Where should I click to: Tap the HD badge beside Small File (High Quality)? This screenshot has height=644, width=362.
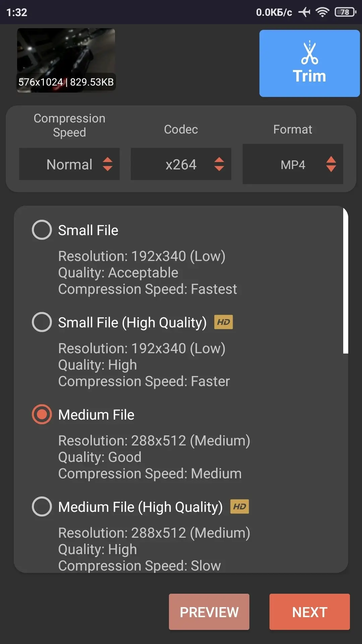point(224,322)
